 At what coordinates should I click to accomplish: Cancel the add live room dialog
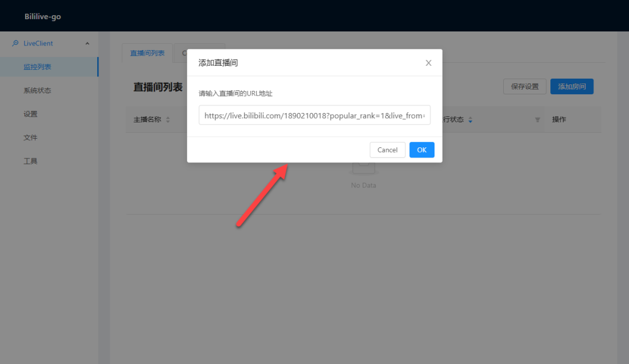(387, 150)
